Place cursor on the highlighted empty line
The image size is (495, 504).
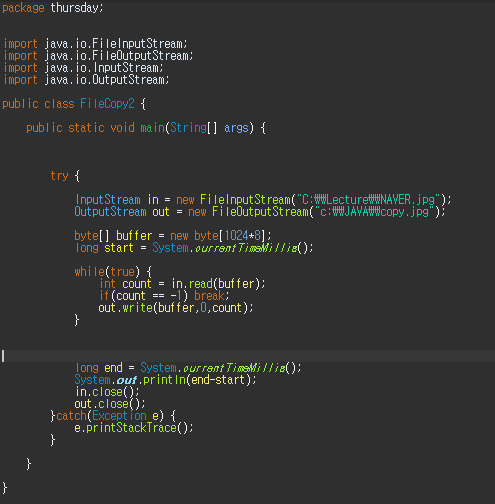point(247,356)
